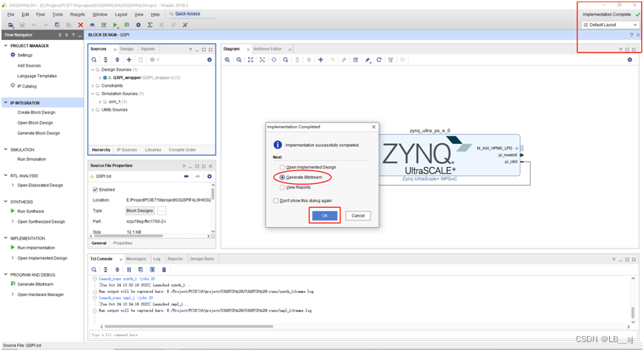644x351 pixels.
Task: Select Open Implemented Design radio option
Action: pos(282,168)
